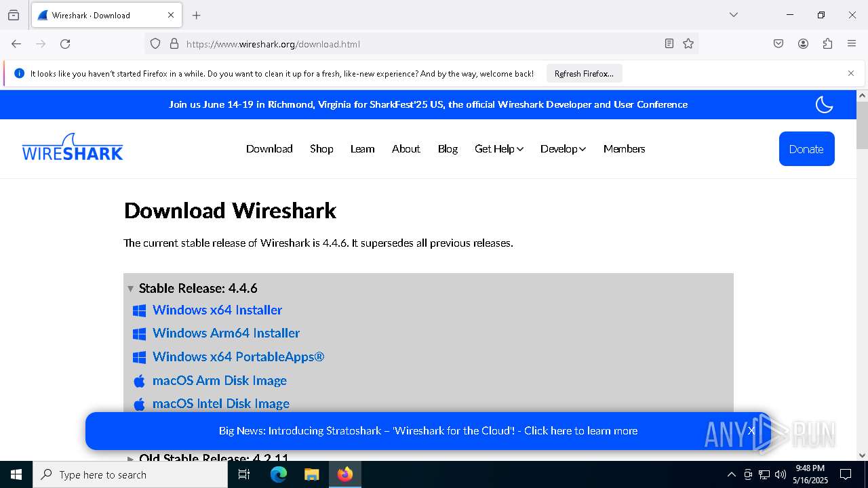Click the Apple logo beside macOS Intel Disk Image
The image size is (868, 488).
(140, 404)
